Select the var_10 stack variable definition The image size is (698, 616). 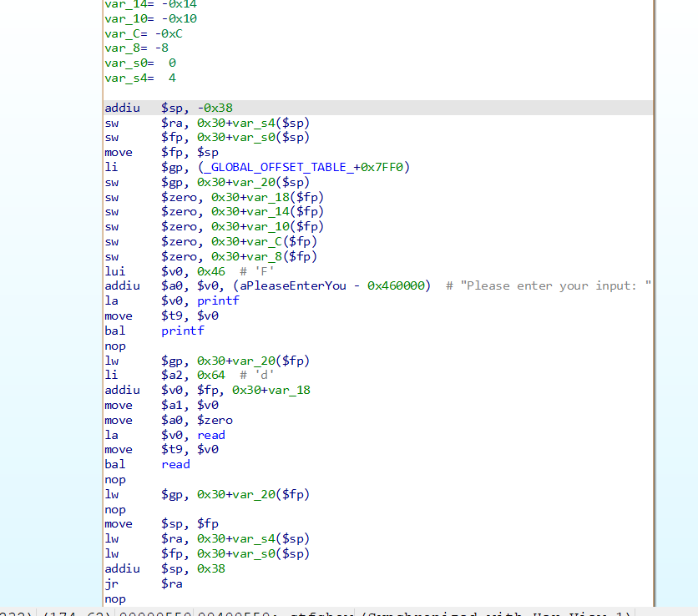point(123,18)
